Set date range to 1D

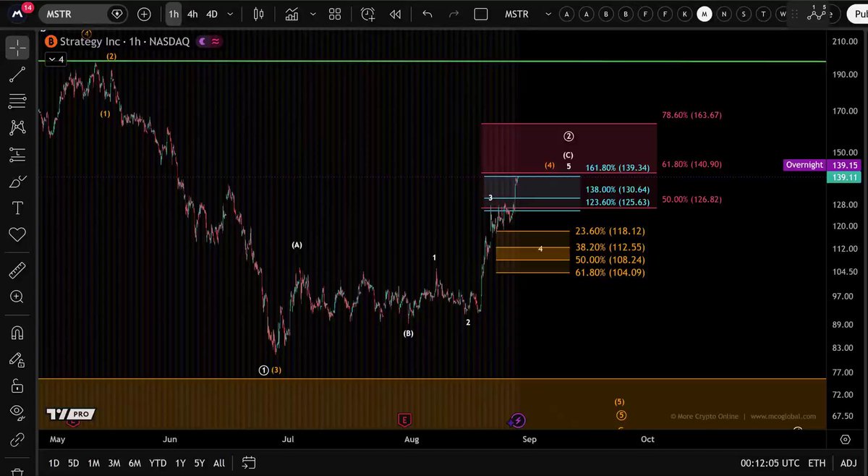click(54, 463)
